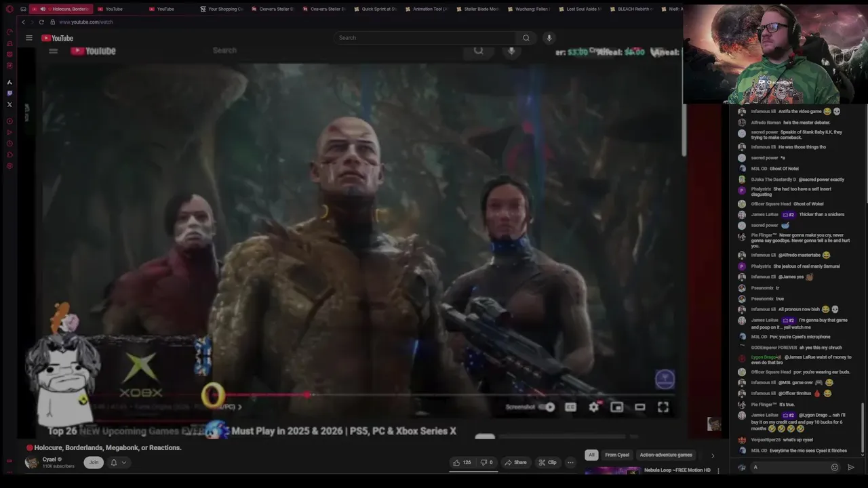
Task: Open options for 'Nebula Loop' video
Action: (x=719, y=470)
